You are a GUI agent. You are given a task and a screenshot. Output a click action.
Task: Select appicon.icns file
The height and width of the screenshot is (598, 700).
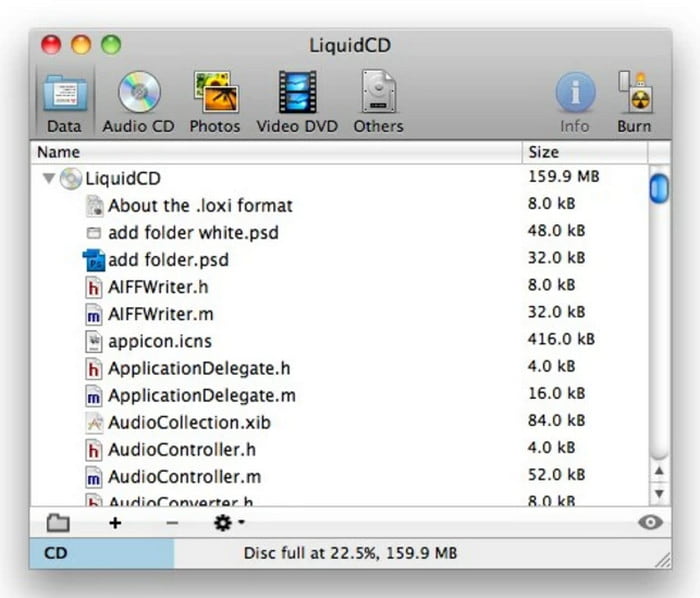point(339,342)
